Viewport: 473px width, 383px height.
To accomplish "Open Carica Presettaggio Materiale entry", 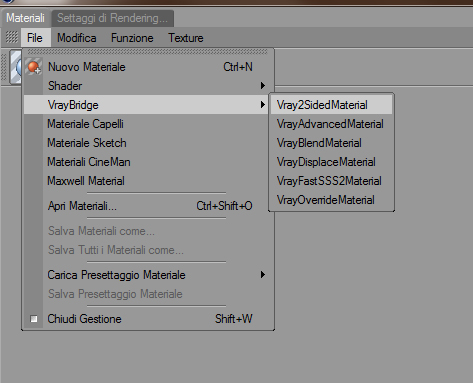I will [x=149, y=275].
